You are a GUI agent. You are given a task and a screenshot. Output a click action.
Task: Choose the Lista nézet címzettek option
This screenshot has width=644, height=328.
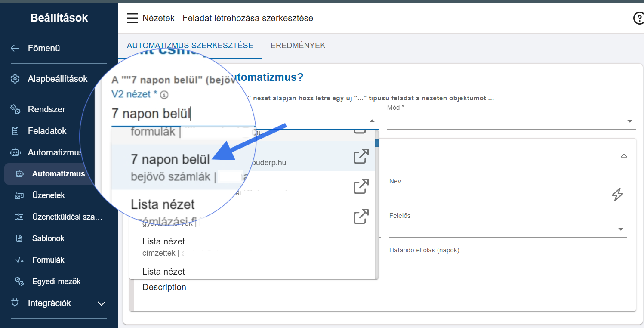tap(163, 247)
